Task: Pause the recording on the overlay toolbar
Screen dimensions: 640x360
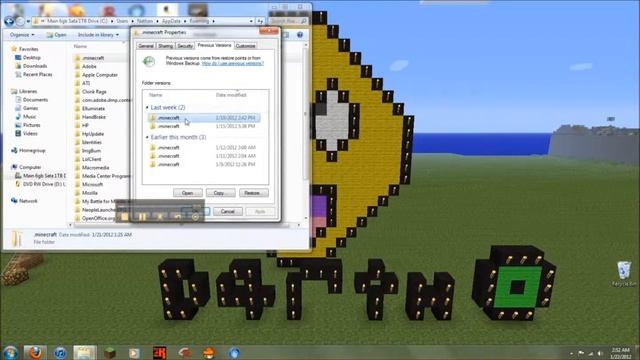Action: click(142, 217)
